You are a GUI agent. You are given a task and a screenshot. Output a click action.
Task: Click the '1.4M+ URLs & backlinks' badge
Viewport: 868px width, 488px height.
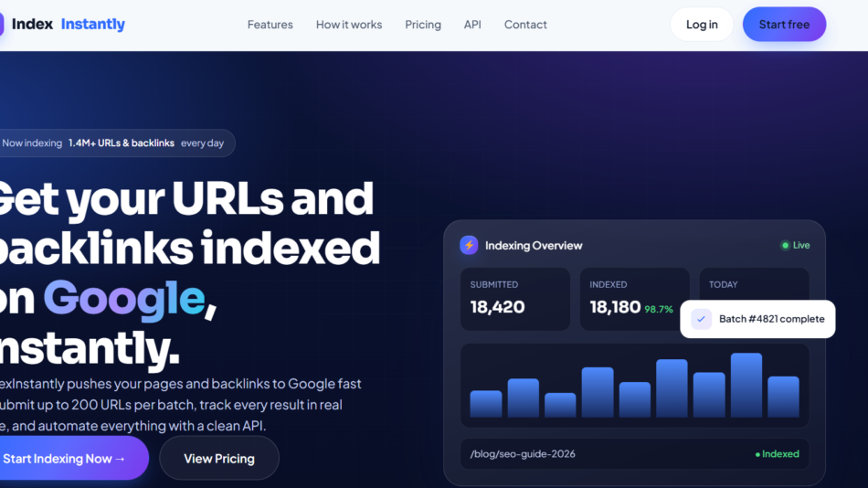(x=122, y=143)
